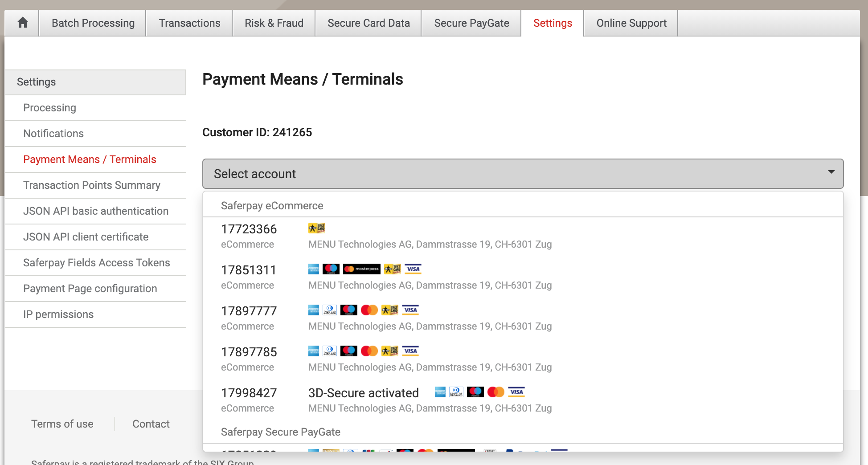The width and height of the screenshot is (868, 465).
Task: Click Masterpass icon in row 17851311
Action: (362, 269)
